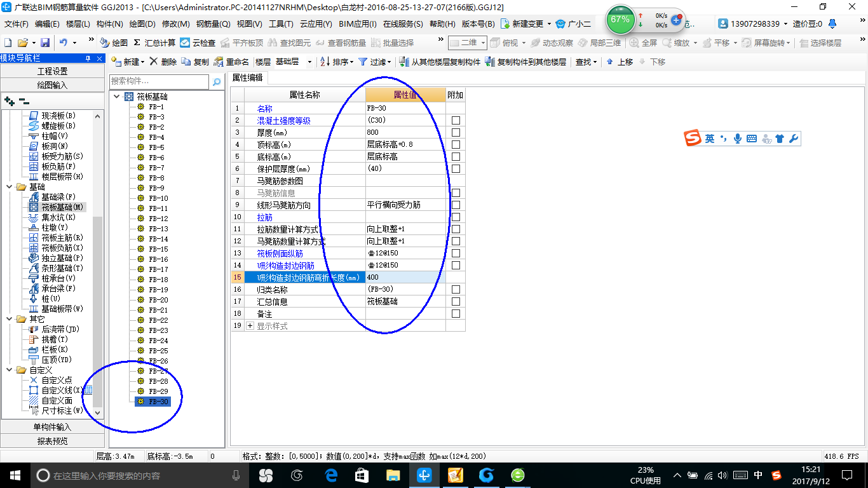868x488 pixels.
Task: Toggle 附加 checkbox for 线形马凳筋方向
Action: [x=456, y=205]
